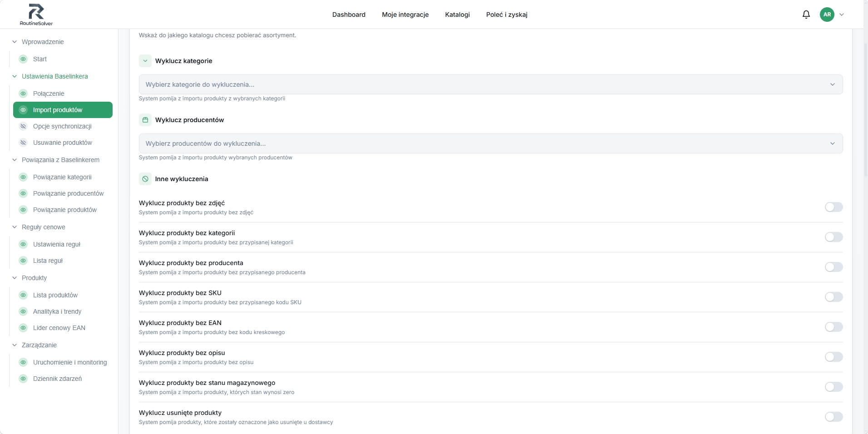868x434 pixels.
Task: Open Katalogi in top navigation
Action: (x=458, y=15)
